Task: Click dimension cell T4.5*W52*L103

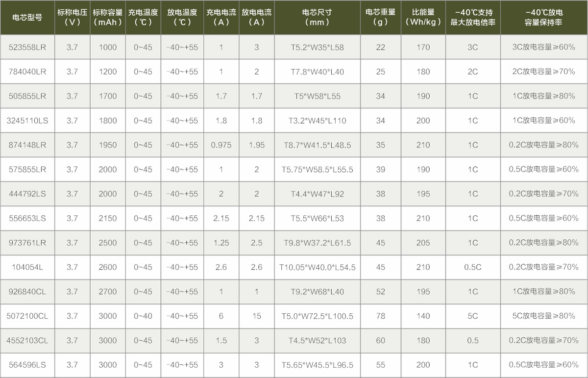Action: click(x=318, y=341)
